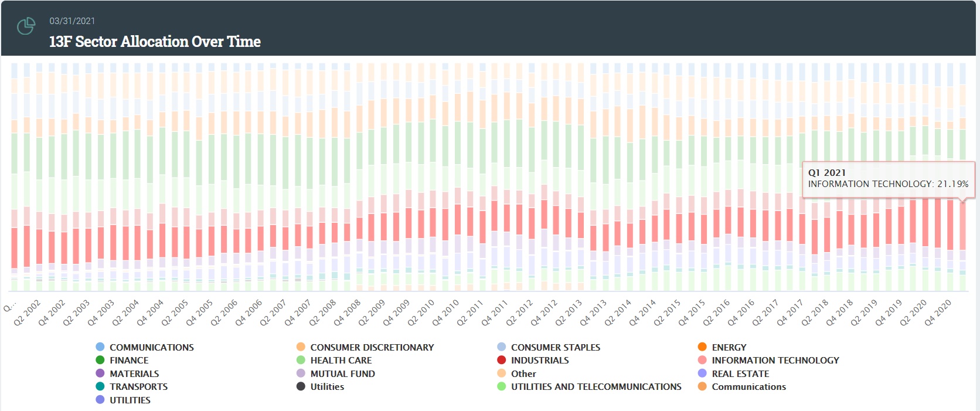Click the blue COMMUNICATIONS legend color dot
This screenshot has height=411, width=980.
100,347
